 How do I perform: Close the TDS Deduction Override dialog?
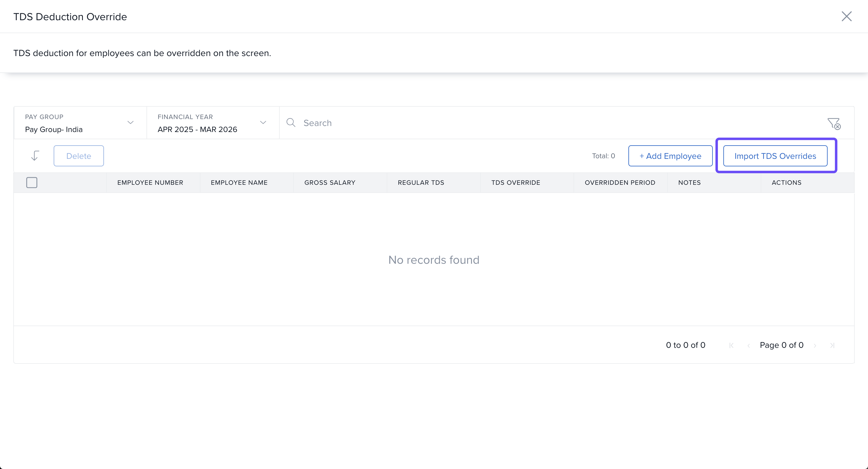point(846,16)
